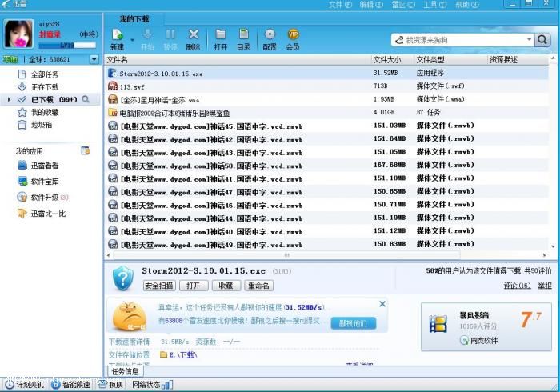
Task: Click the 新建 (new task) toolbar icon
Action: (x=116, y=35)
